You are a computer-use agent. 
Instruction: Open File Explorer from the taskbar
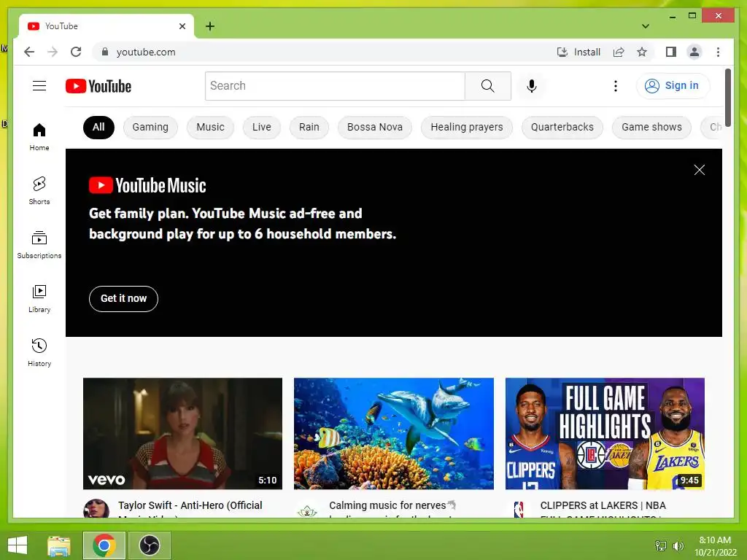click(59, 545)
